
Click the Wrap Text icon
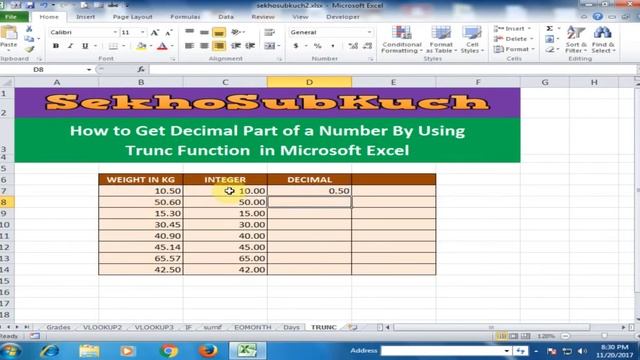click(x=269, y=32)
